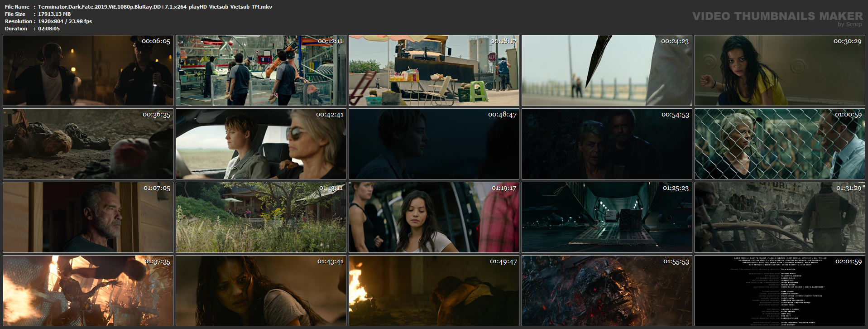Click the mkv file name text
868x329 pixels.
click(x=155, y=7)
